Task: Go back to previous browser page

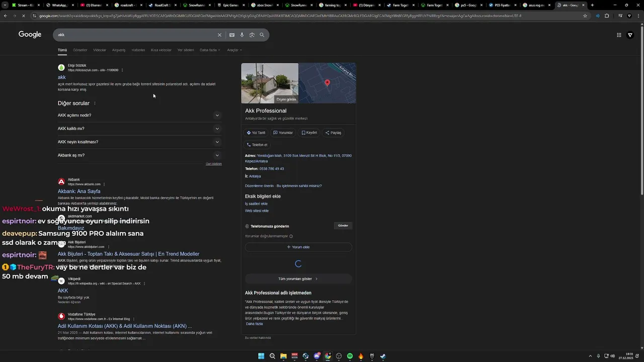Action: [x=6, y=16]
